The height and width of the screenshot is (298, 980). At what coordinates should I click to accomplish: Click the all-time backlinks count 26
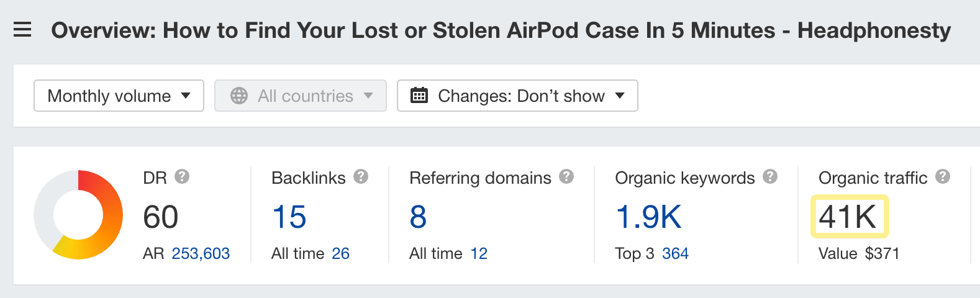click(x=340, y=253)
